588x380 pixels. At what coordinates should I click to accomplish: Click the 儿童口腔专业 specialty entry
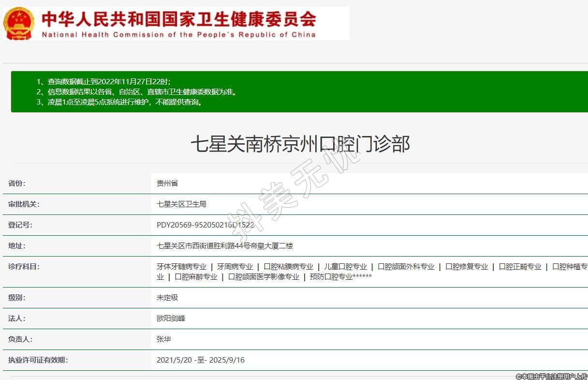tap(345, 267)
